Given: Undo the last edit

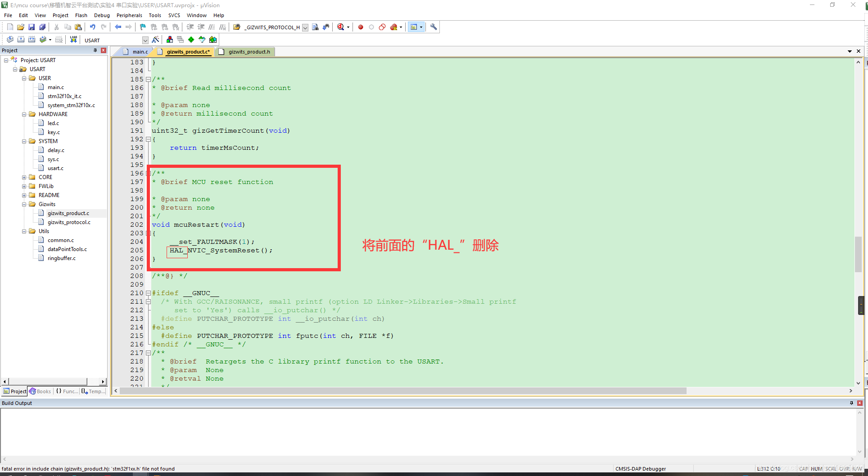Looking at the screenshot, I should point(92,27).
